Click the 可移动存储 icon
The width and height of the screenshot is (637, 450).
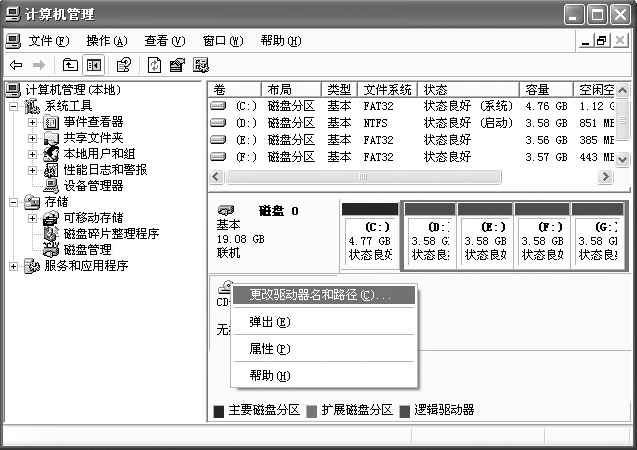pyautogui.click(x=51, y=218)
